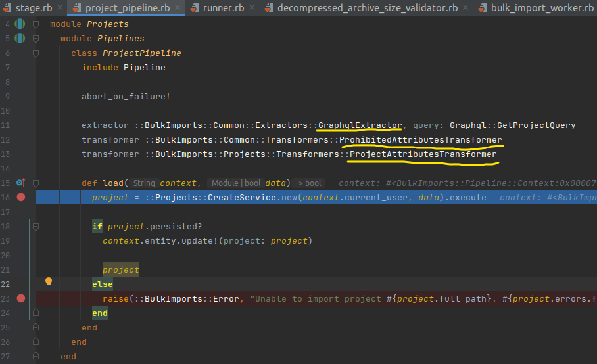Click the ProjectAttributesTransformer class name
The image size is (597, 364).
423,154
